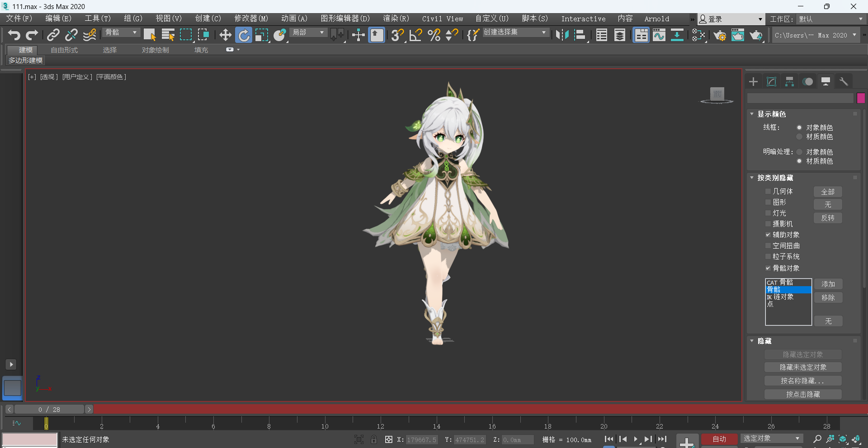Check the 灯光 hide checkbox
868x448 pixels.
pos(768,213)
